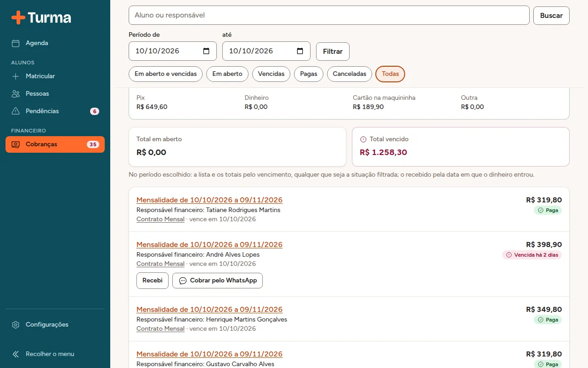Open Tatiane Rodrigues Martins' Mensalidade link
Viewport: 588px width, 368px height.
[209, 200]
